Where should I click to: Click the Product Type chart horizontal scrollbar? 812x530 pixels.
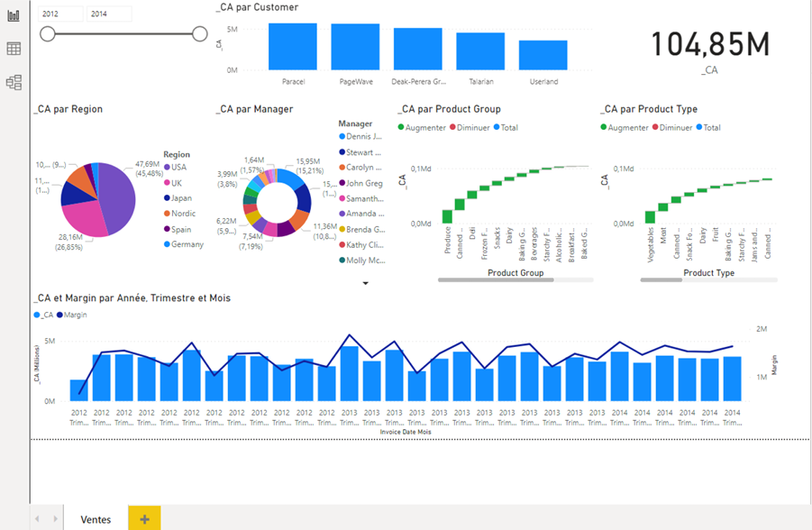661,280
